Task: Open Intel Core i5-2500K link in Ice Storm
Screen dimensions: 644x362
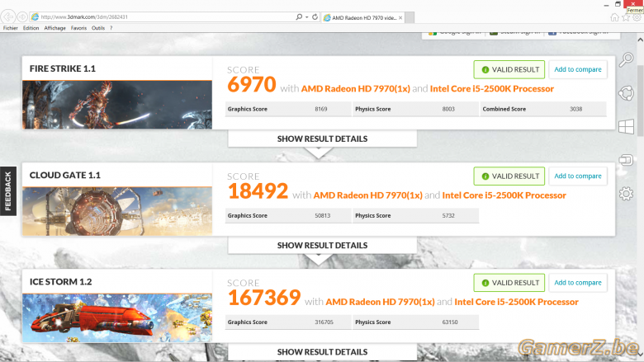Action: (x=517, y=302)
